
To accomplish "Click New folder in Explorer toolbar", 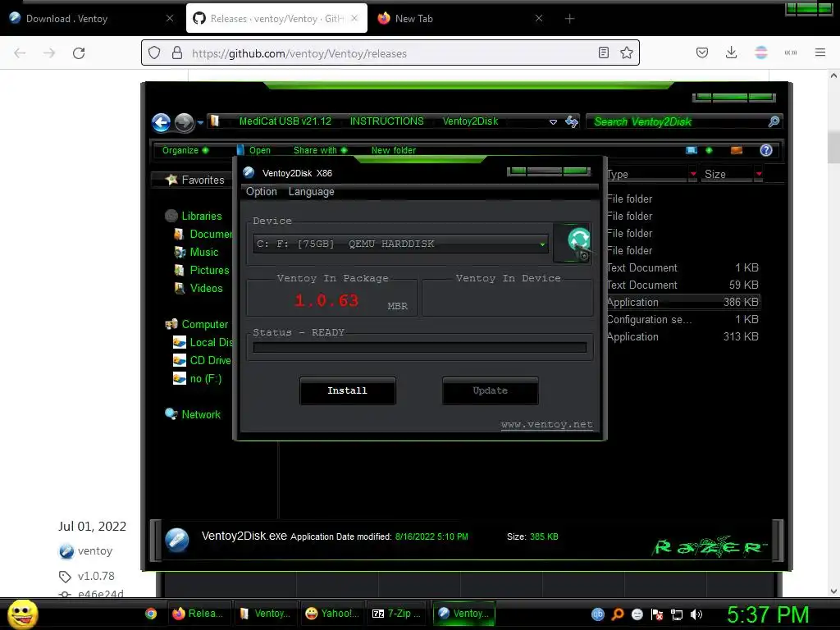I will coord(393,150).
